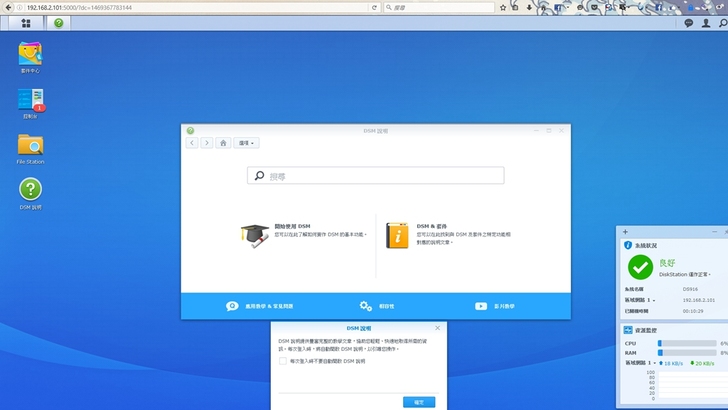Click the download speed 20 KB/s
Image resolution: width=728 pixels, height=410 pixels.
[702, 363]
